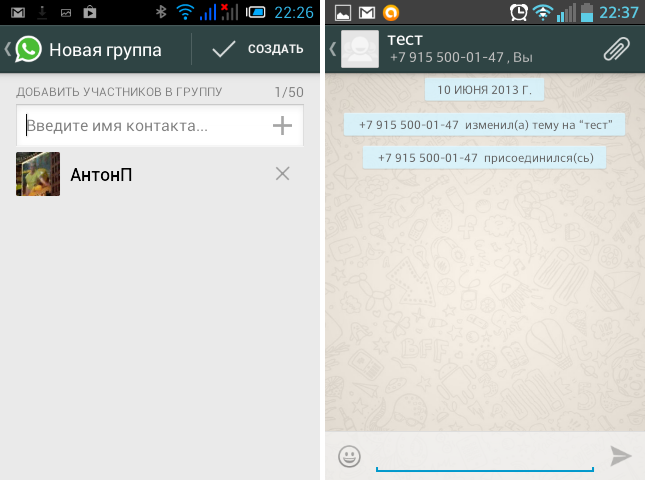This screenshot has width=645, height=480.
Task: Remove АнтонП with the X icon
Action: click(282, 174)
